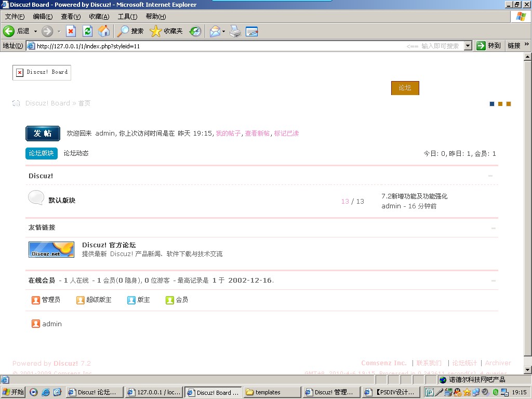Switch to 127.0.0.1 / loc... taskbar window
Screen dimensions: 532x399
pyautogui.click(x=154, y=392)
